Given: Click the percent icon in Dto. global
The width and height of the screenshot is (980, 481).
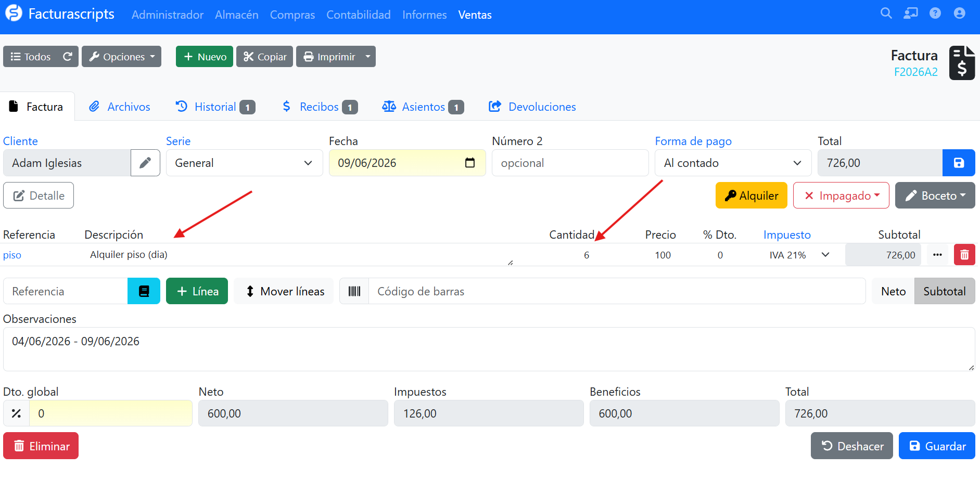Looking at the screenshot, I should coord(17,413).
